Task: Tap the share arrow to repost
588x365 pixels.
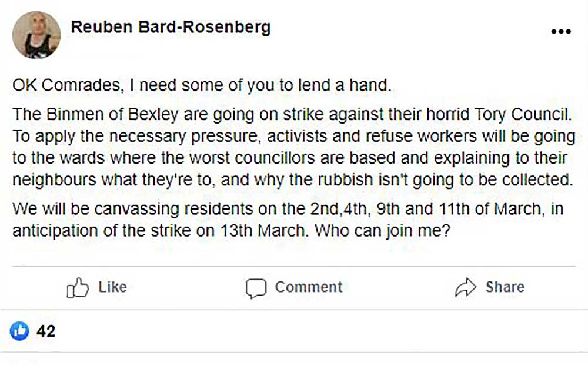Action: tap(466, 287)
